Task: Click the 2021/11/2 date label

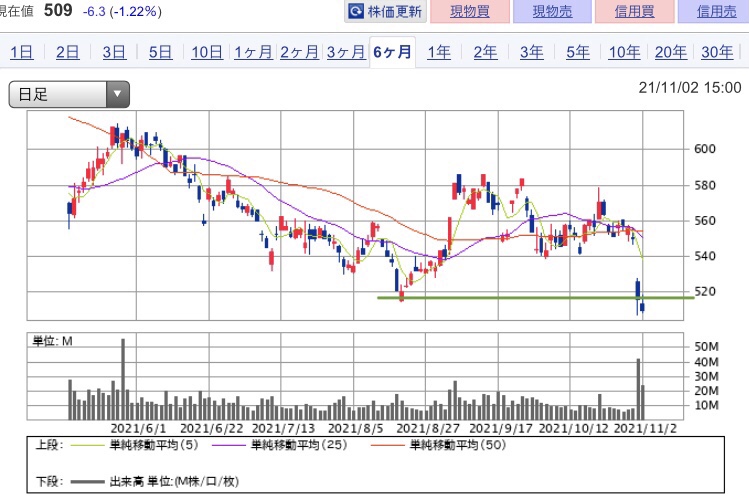Action: coord(645,428)
